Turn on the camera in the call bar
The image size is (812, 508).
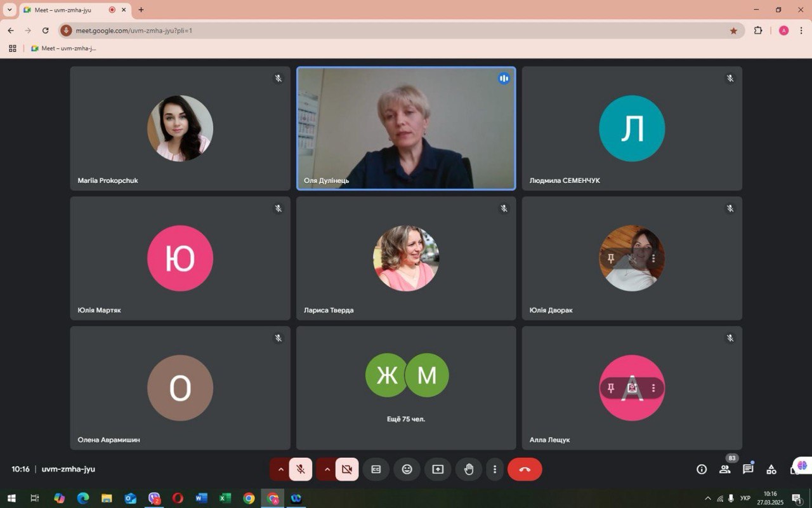tap(347, 469)
